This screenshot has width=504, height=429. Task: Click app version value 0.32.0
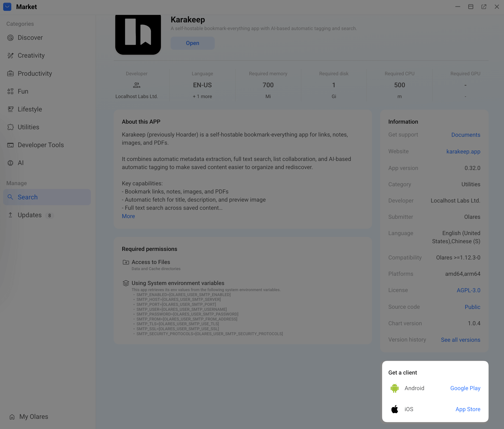(x=472, y=168)
